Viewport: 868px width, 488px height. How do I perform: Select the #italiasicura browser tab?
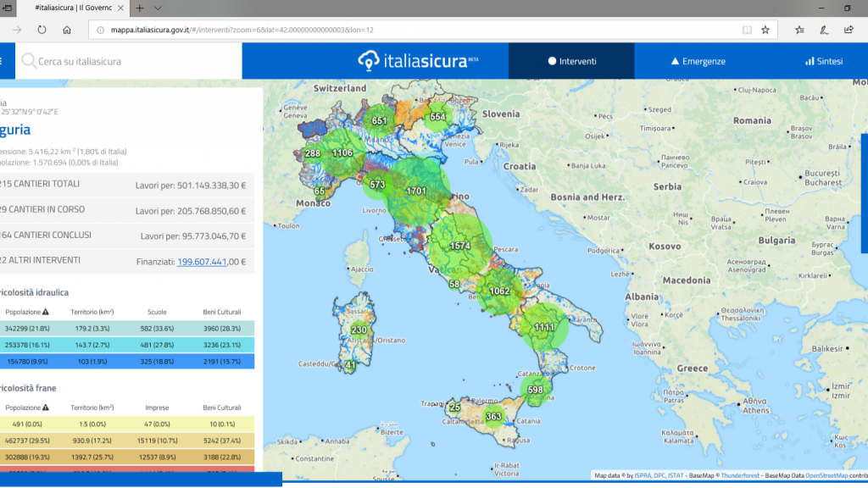click(x=73, y=8)
